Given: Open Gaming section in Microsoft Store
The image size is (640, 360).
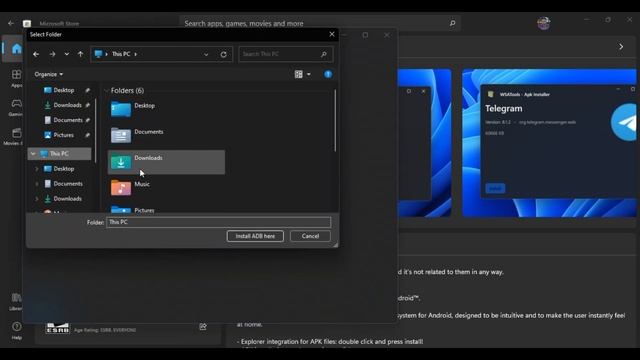Looking at the screenshot, I should coord(16,107).
